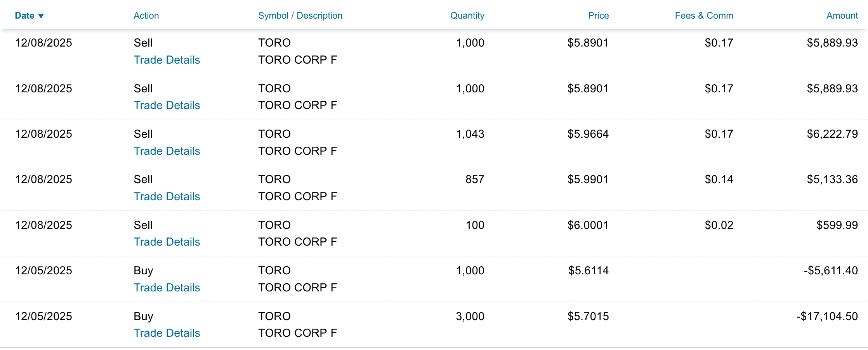This screenshot has height=350, width=868.
Task: Open Trade Details for second 1,000-share sell
Action: pyautogui.click(x=167, y=105)
